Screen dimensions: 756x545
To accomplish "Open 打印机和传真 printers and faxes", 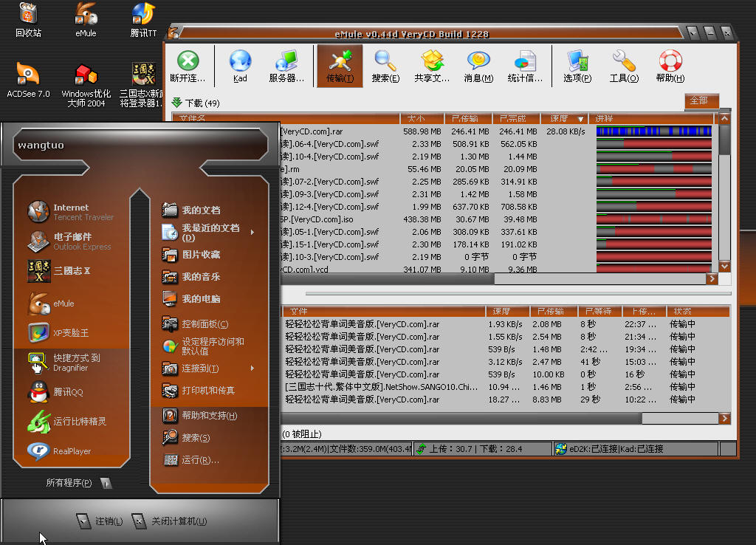I will (x=198, y=390).
